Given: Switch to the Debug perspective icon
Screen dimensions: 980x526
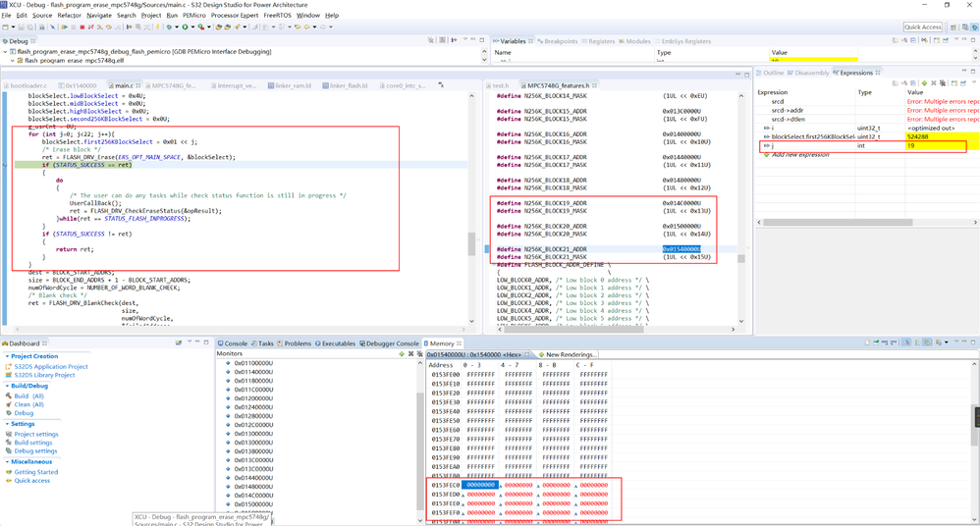Looking at the screenshot, I should click(x=974, y=26).
